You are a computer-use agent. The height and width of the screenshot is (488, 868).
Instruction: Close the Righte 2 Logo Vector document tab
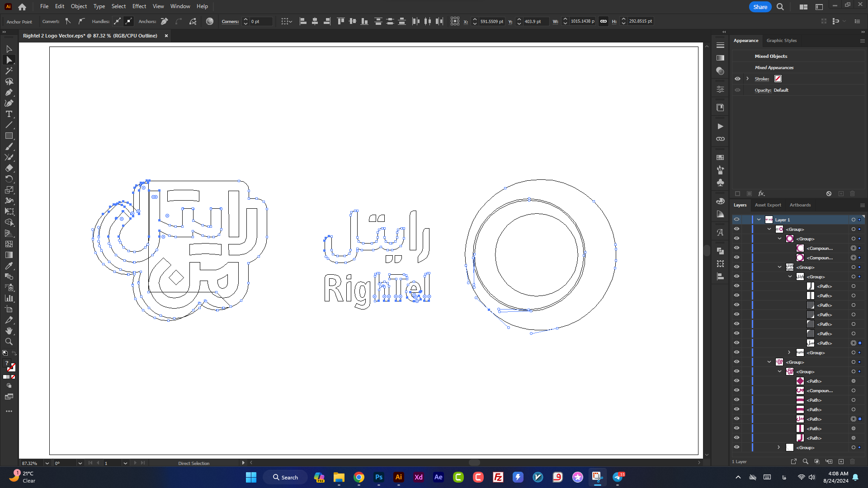(166, 36)
